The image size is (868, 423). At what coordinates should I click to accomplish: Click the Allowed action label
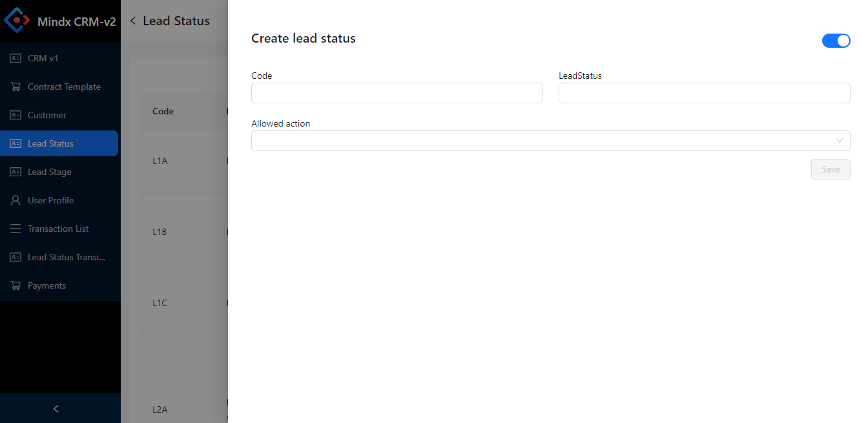click(280, 123)
